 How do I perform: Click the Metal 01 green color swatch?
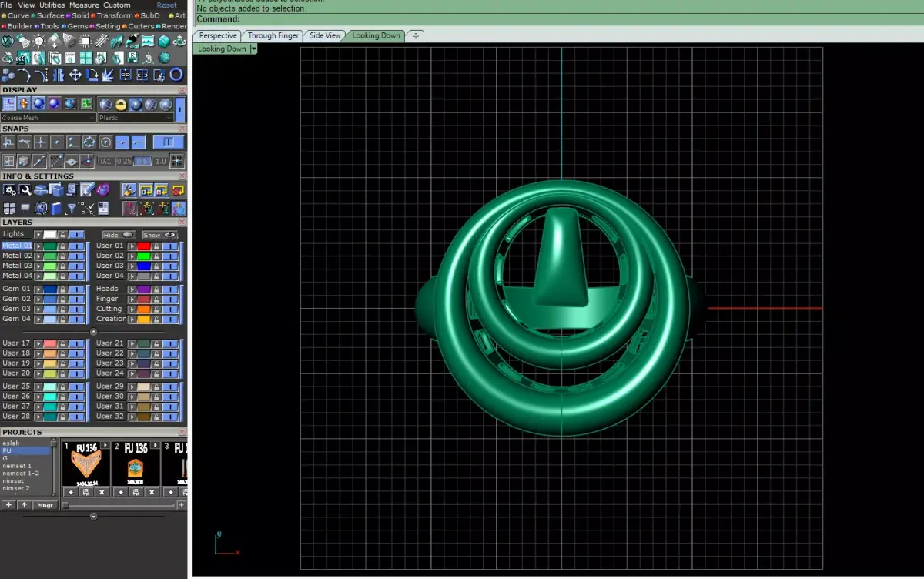click(50, 246)
